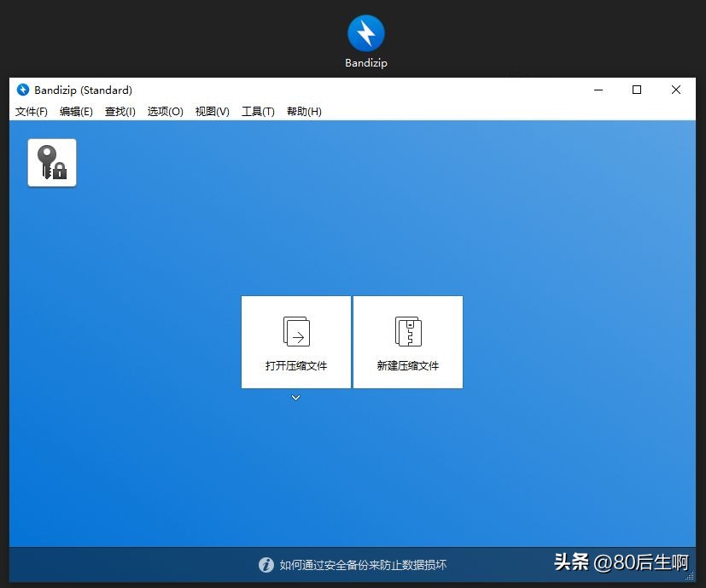The width and height of the screenshot is (706, 588).
Task: Open the 如何通过安全备份来防止数据损坏 link
Action: tap(365, 565)
